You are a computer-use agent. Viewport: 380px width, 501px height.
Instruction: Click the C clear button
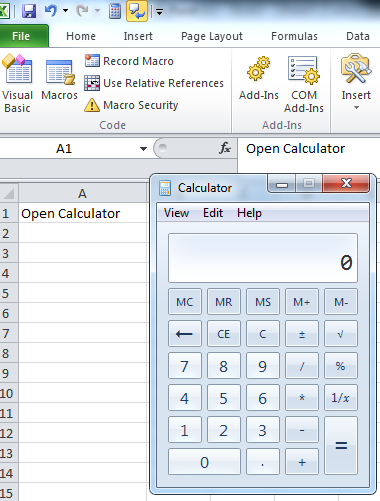[x=263, y=334]
